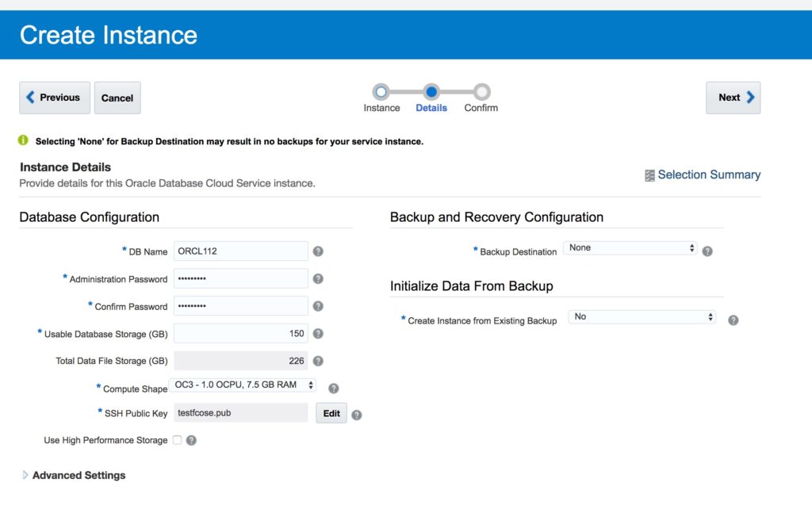812x513 pixels.
Task: Click help icon beside Confirm Password field
Action: pos(318,306)
